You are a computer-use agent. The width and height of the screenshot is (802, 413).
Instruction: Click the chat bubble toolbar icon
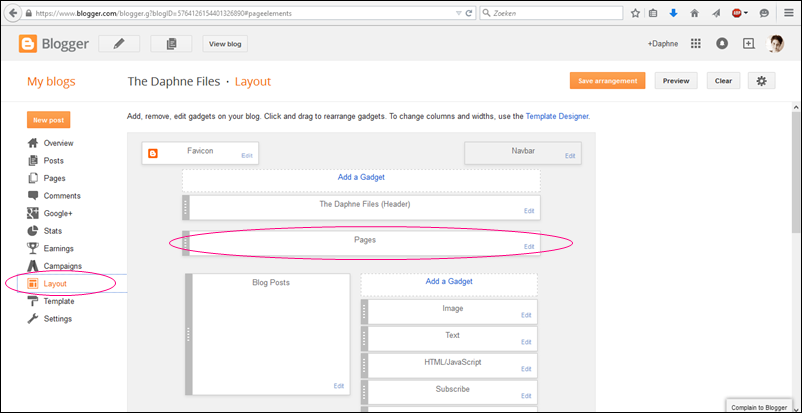[764, 13]
